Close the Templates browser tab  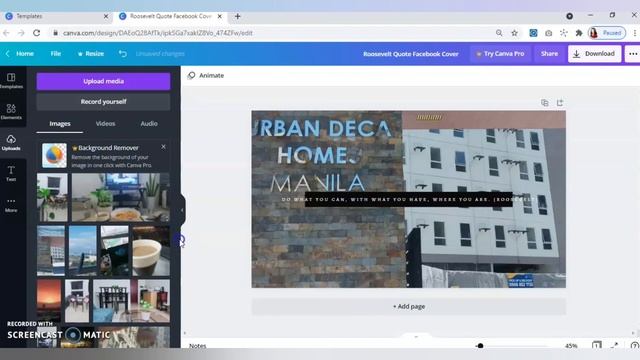point(106,16)
